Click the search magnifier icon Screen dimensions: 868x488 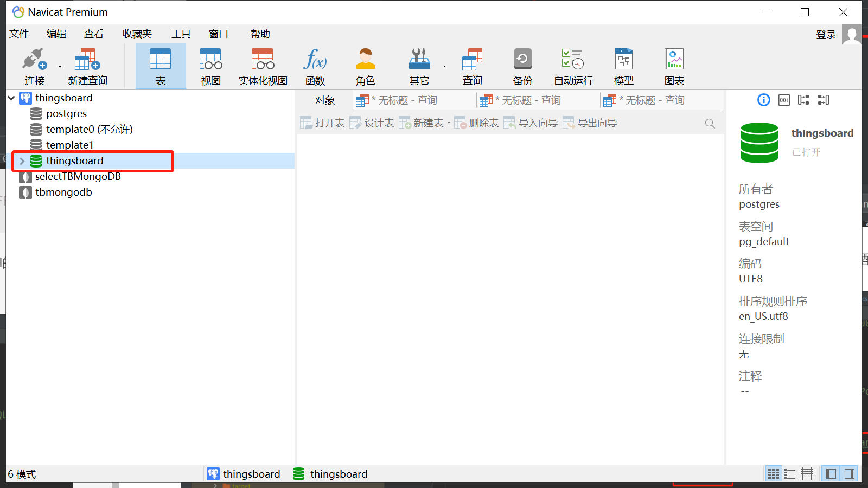[x=710, y=124]
